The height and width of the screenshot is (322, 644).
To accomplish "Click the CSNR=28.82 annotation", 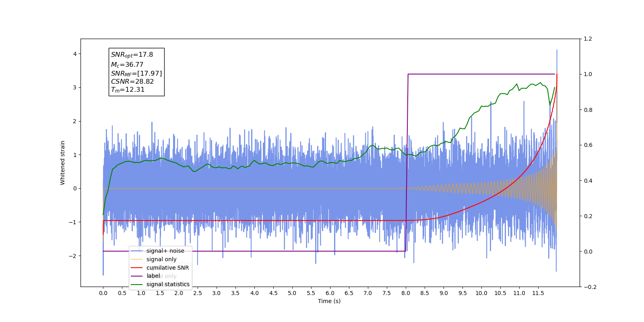I will point(132,81).
